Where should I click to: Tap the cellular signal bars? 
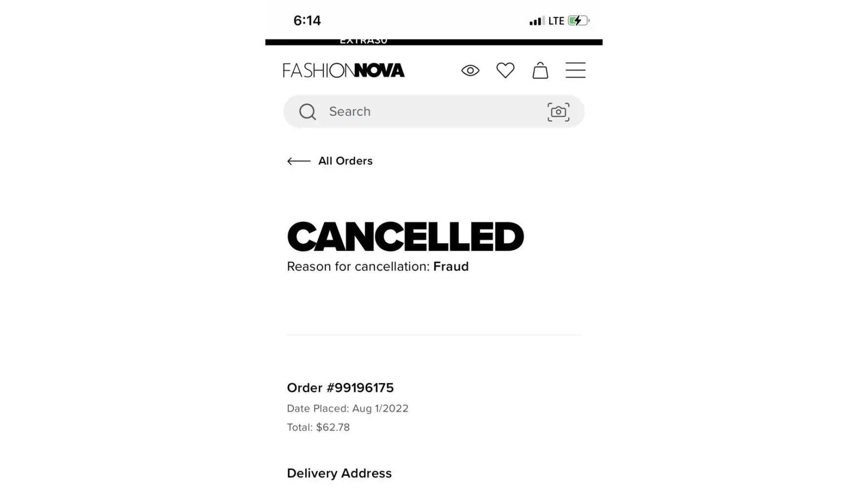537,21
